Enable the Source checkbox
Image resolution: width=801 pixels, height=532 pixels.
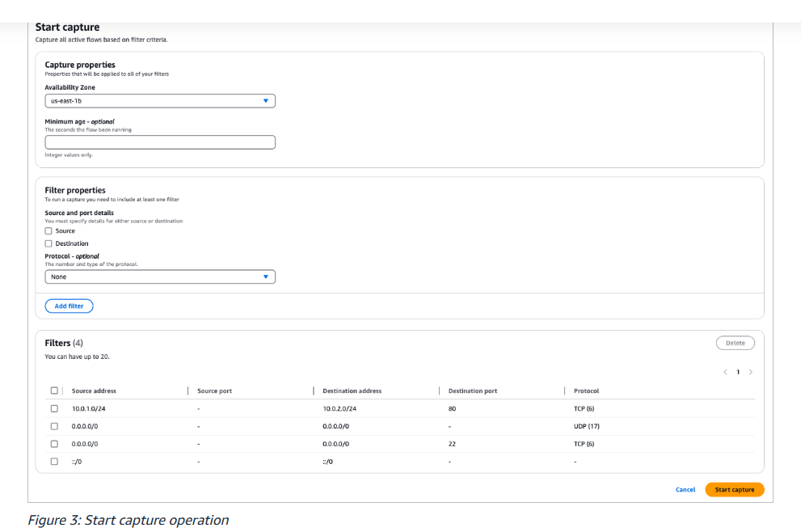tap(48, 231)
